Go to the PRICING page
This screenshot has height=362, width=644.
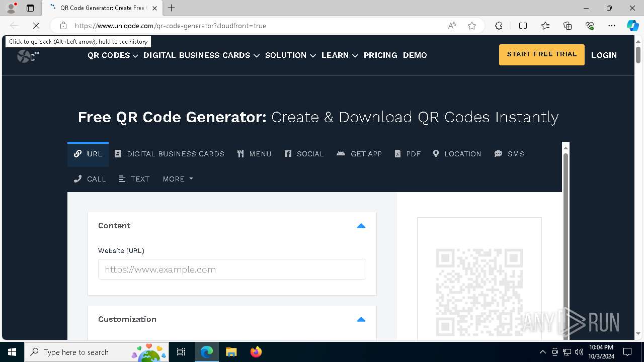coord(380,55)
